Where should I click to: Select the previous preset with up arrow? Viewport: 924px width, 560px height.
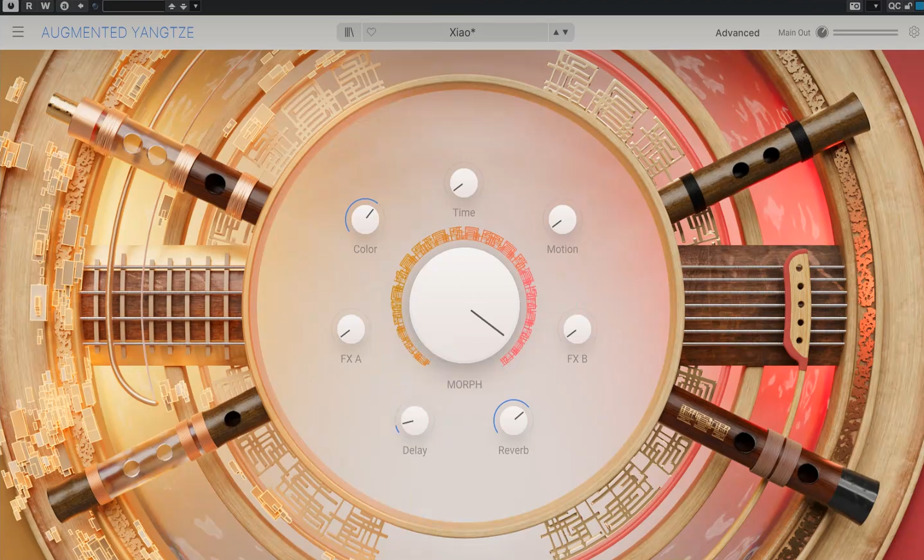(x=556, y=32)
